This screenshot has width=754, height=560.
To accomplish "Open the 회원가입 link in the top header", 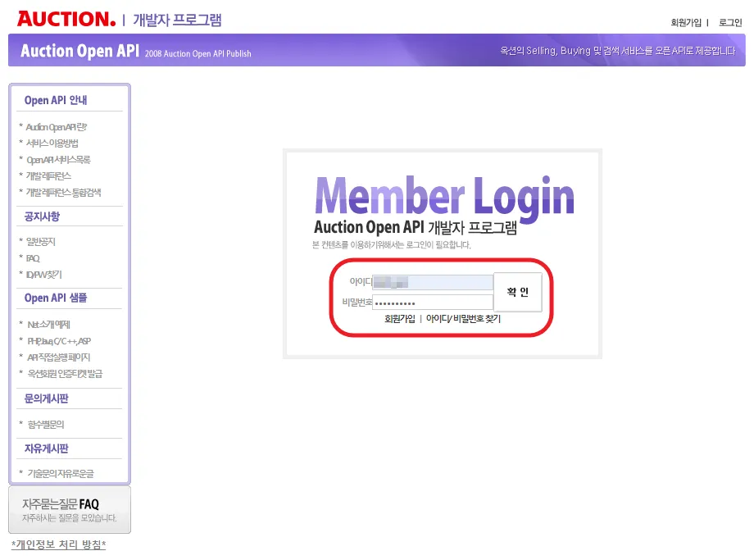I will coord(686,22).
